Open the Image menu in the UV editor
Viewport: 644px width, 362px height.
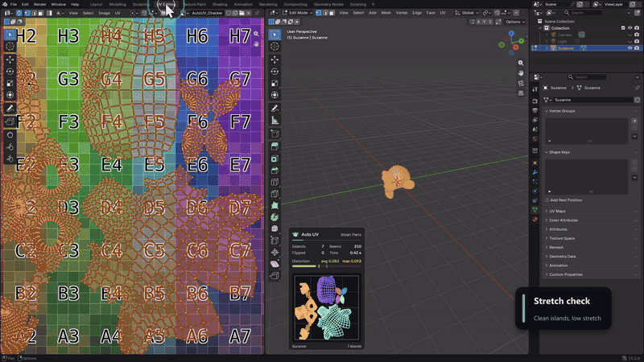point(104,13)
